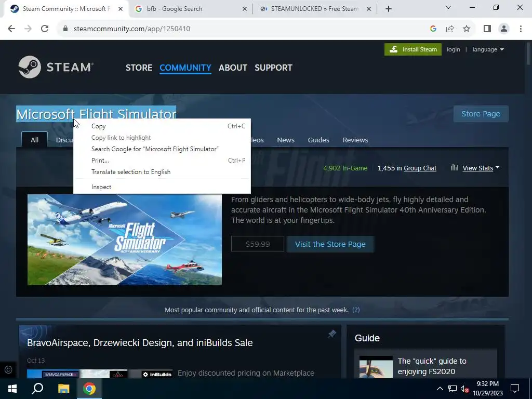Click the (?) help link

(356, 310)
